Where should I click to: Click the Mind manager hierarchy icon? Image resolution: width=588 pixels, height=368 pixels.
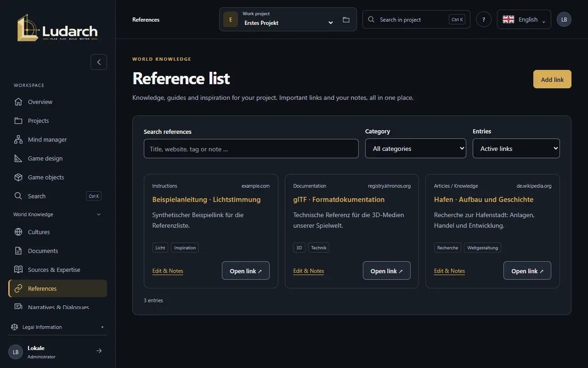coord(18,139)
